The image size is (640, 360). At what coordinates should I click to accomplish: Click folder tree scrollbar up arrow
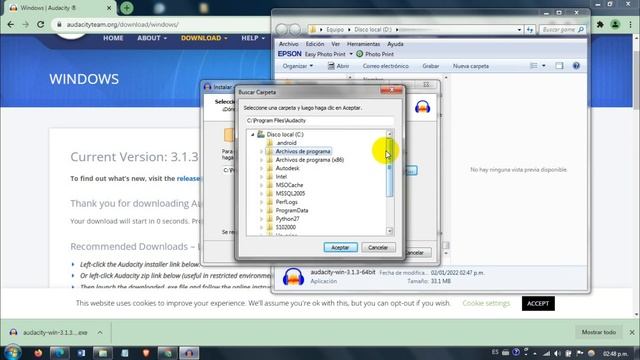tap(389, 134)
